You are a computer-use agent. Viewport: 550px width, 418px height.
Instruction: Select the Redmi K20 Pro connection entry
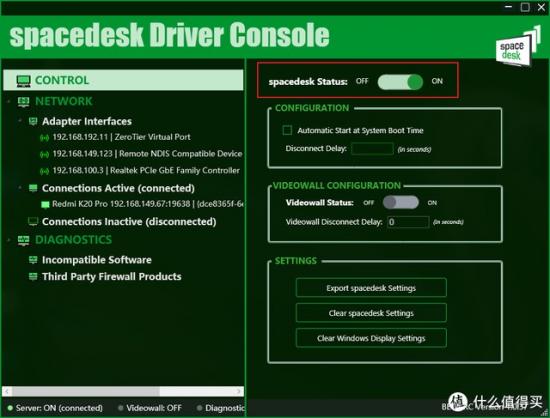[x=142, y=204]
